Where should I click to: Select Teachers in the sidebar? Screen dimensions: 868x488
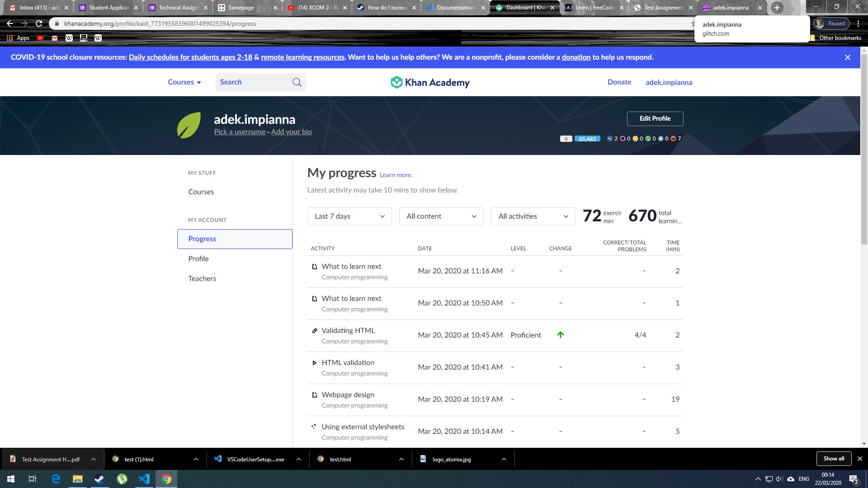(x=202, y=279)
